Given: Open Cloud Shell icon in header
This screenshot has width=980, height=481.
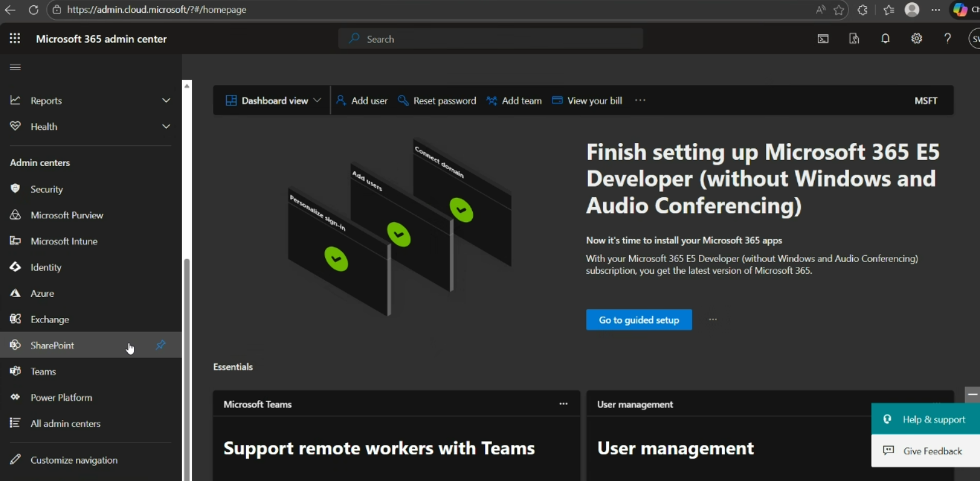Looking at the screenshot, I should 823,39.
